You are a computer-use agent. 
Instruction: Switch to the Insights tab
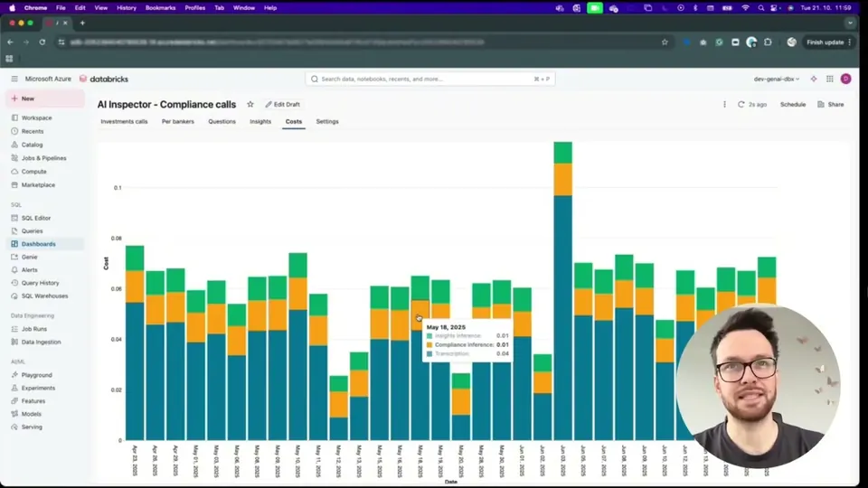click(260, 122)
